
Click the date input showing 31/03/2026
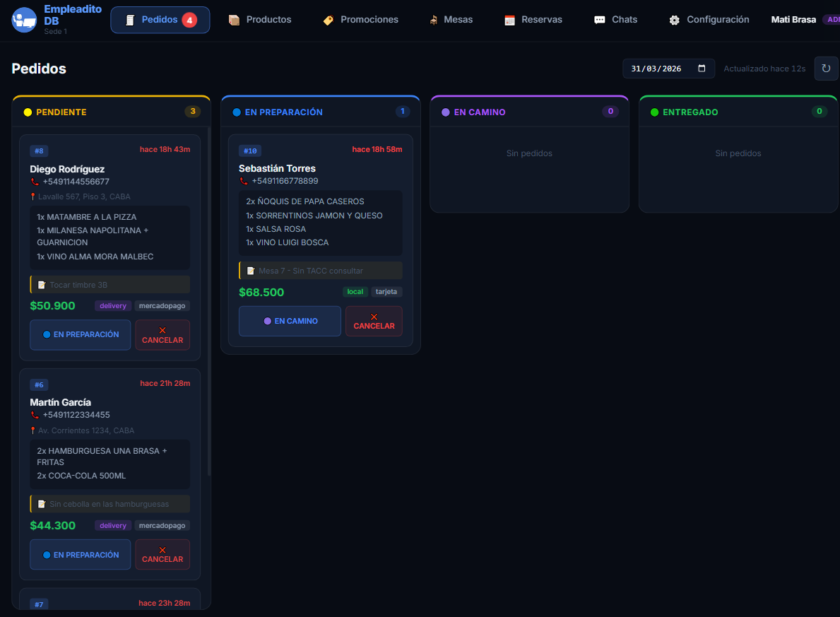(x=657, y=69)
